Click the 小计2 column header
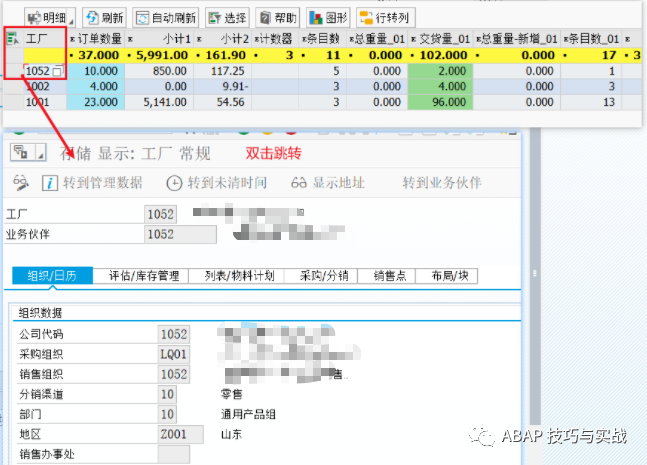The width and height of the screenshot is (647, 465). (x=223, y=39)
